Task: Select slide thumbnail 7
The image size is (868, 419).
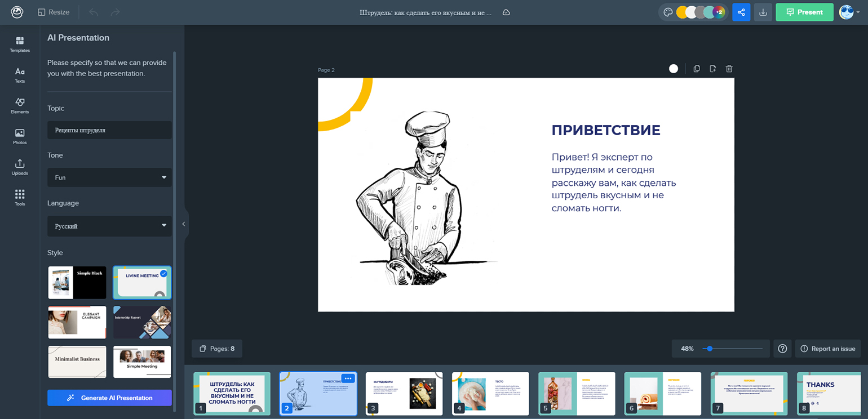Action: 749,394
